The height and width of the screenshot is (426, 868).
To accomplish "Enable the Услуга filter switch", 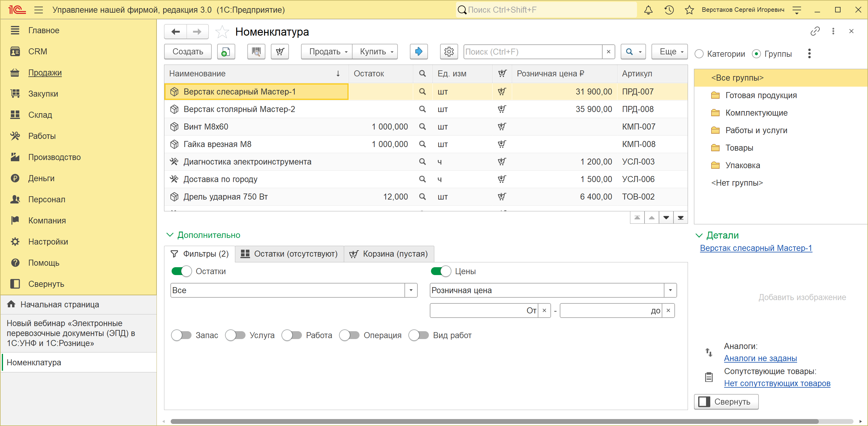I will tap(235, 335).
